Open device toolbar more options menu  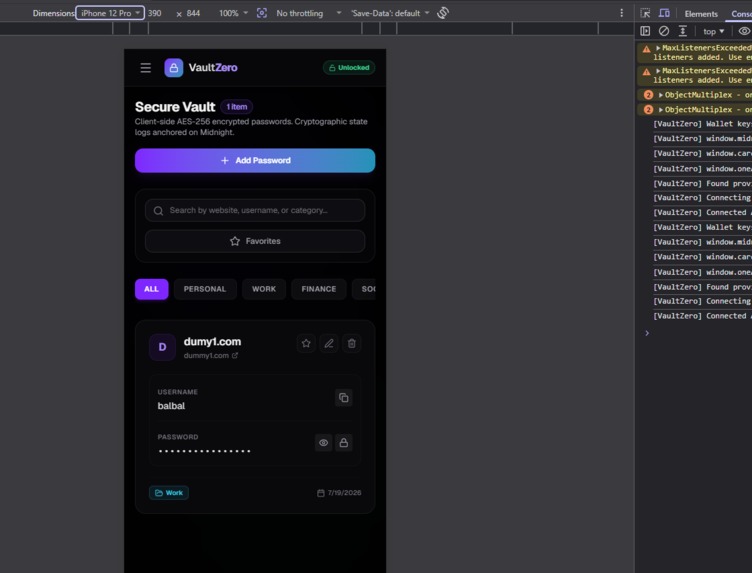click(622, 13)
